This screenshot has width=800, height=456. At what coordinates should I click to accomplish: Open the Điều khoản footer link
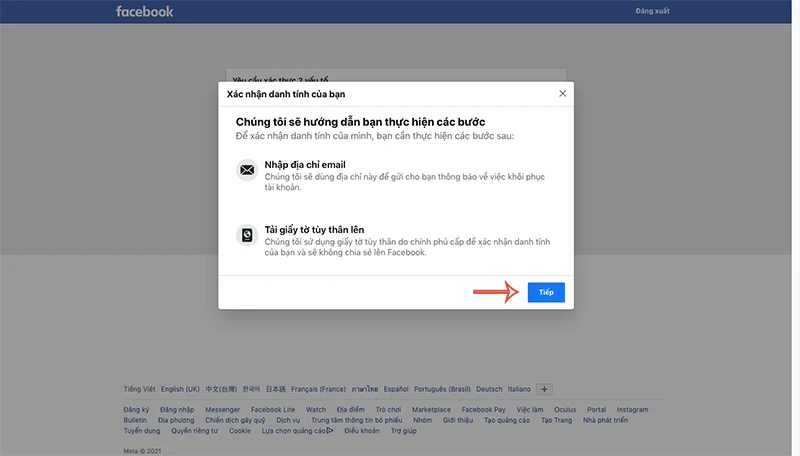point(362,431)
